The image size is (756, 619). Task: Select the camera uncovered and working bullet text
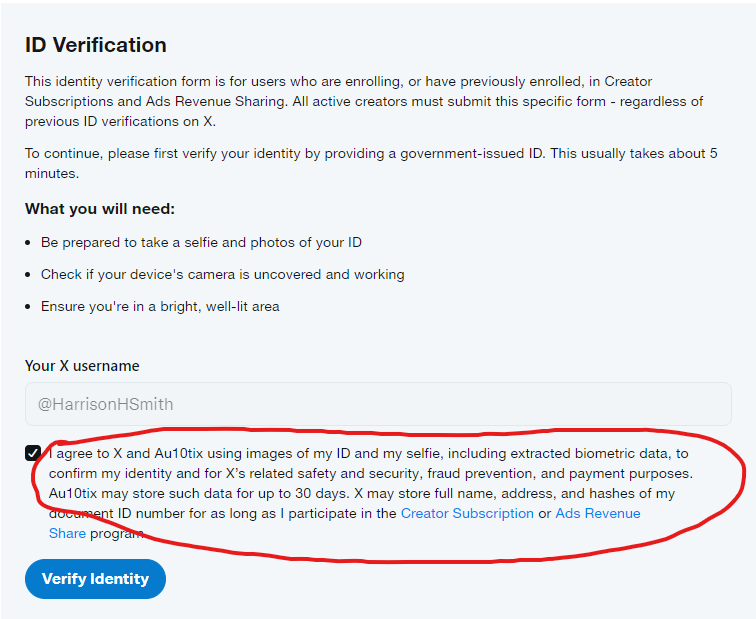222,274
